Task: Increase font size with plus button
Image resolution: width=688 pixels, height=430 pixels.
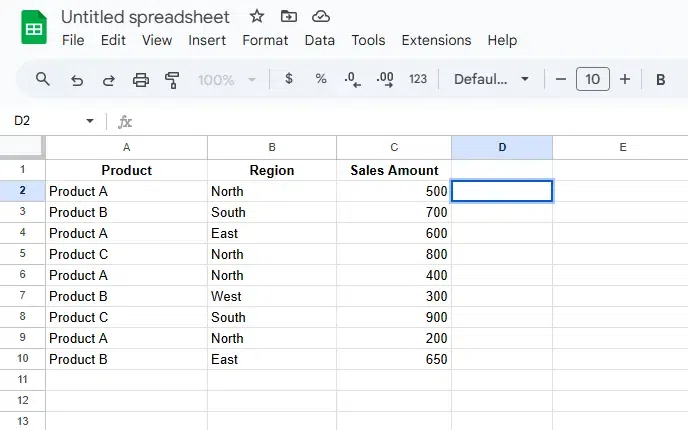Action: pyautogui.click(x=625, y=79)
